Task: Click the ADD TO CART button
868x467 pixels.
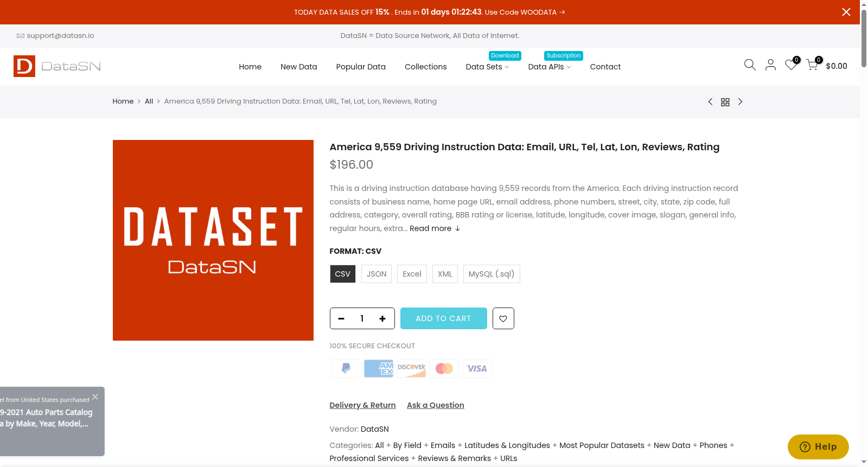Action: click(444, 318)
